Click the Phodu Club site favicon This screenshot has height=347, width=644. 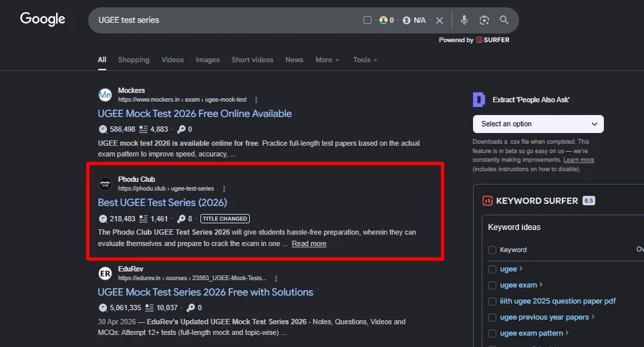click(x=105, y=184)
